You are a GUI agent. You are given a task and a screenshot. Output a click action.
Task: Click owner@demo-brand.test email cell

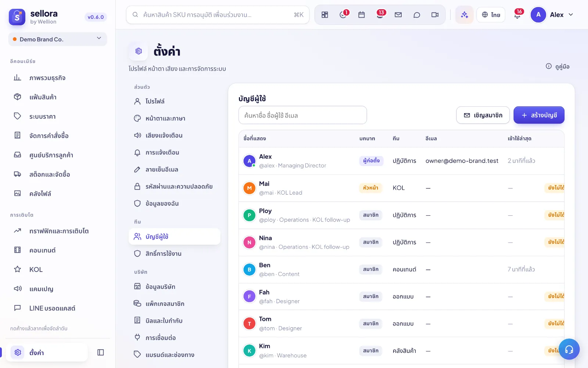462,161
